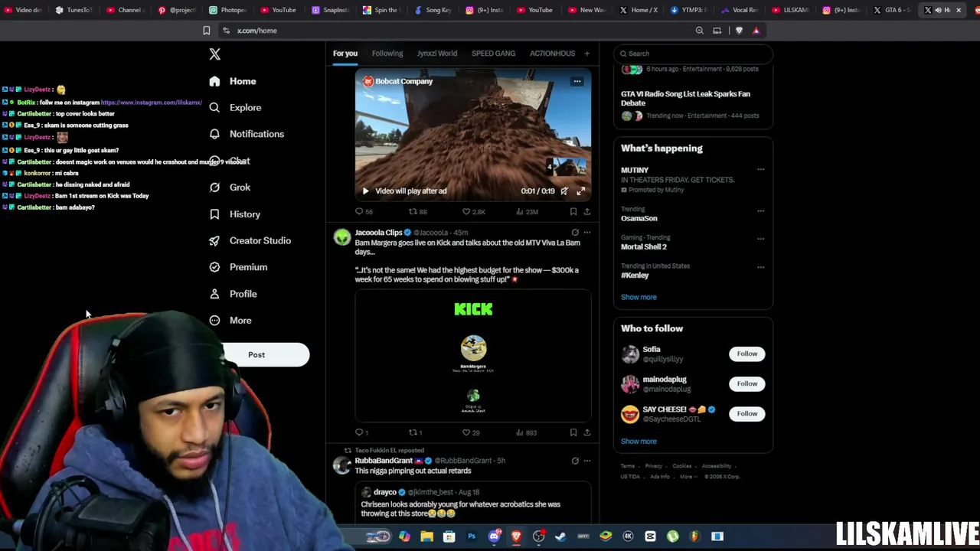The height and width of the screenshot is (551, 980).
Task: Open Profile in the sidebar
Action: click(233, 294)
